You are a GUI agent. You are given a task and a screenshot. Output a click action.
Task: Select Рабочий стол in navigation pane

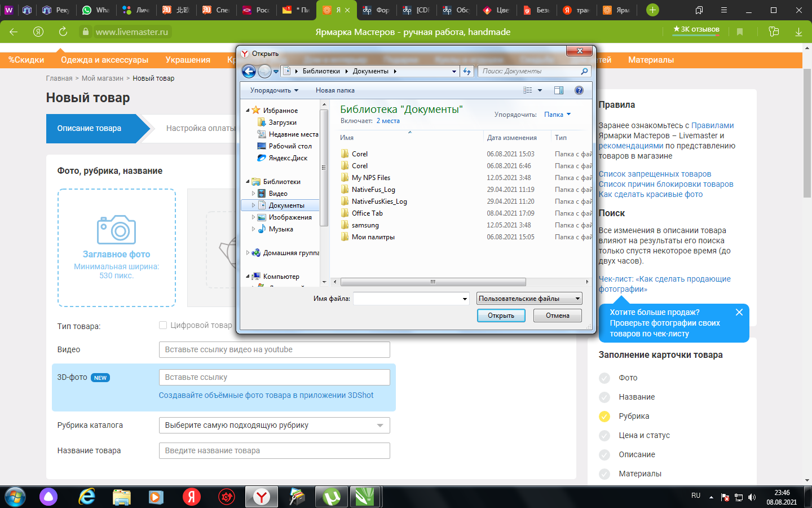290,146
